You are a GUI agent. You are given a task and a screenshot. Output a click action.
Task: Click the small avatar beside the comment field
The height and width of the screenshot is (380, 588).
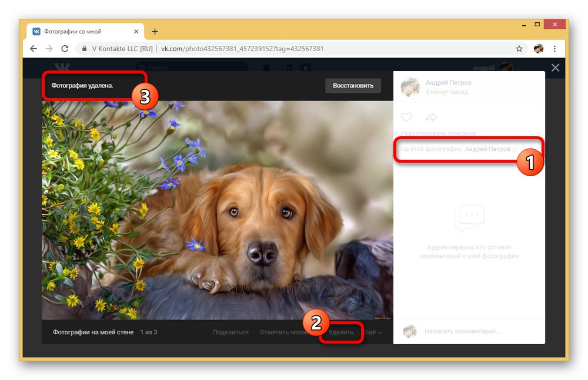410,331
